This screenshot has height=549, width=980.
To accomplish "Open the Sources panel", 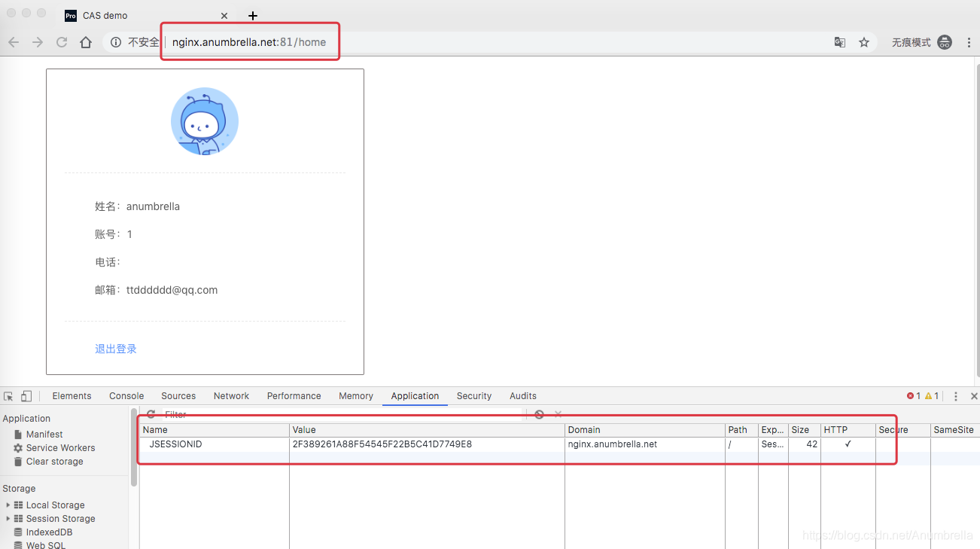I will point(178,396).
